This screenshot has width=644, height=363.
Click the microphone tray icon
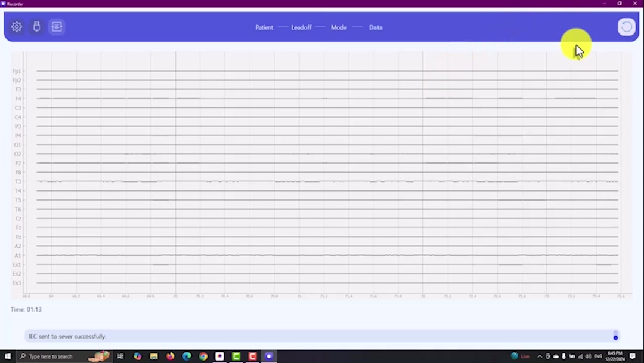coord(563,356)
